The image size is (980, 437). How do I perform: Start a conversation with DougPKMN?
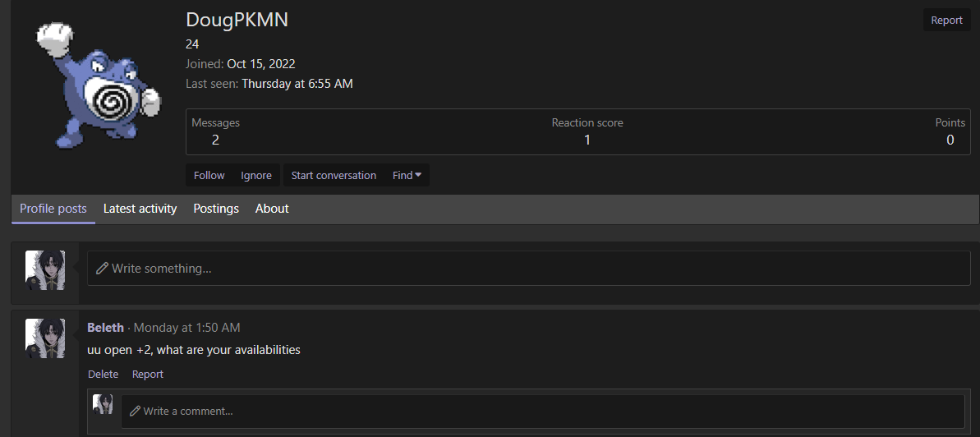(334, 175)
